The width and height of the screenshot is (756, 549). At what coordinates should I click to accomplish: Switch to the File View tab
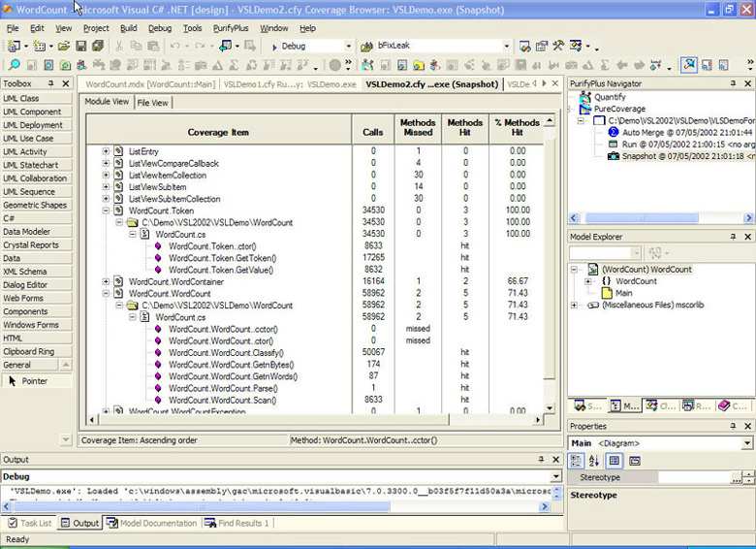tap(152, 102)
